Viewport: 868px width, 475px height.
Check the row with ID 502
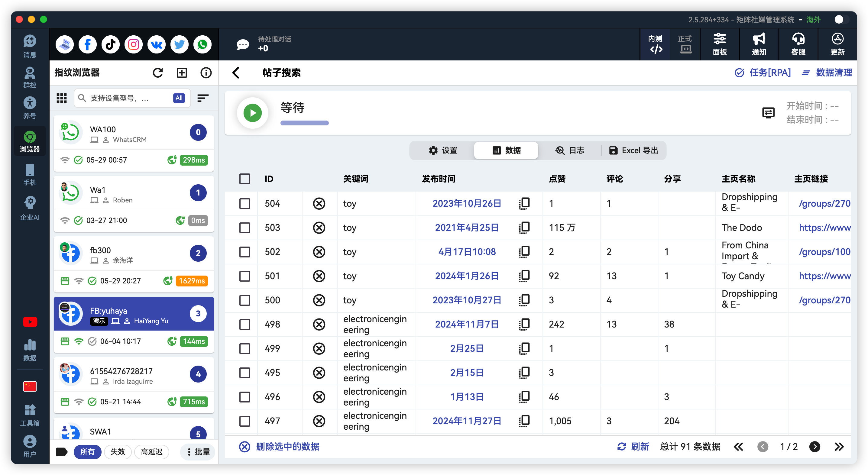[x=245, y=252]
